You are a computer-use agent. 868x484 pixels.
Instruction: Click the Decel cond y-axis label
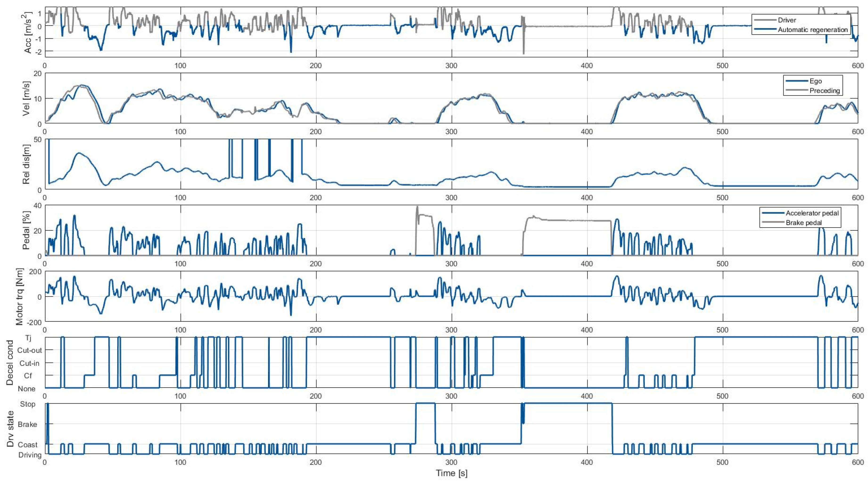pos(9,363)
